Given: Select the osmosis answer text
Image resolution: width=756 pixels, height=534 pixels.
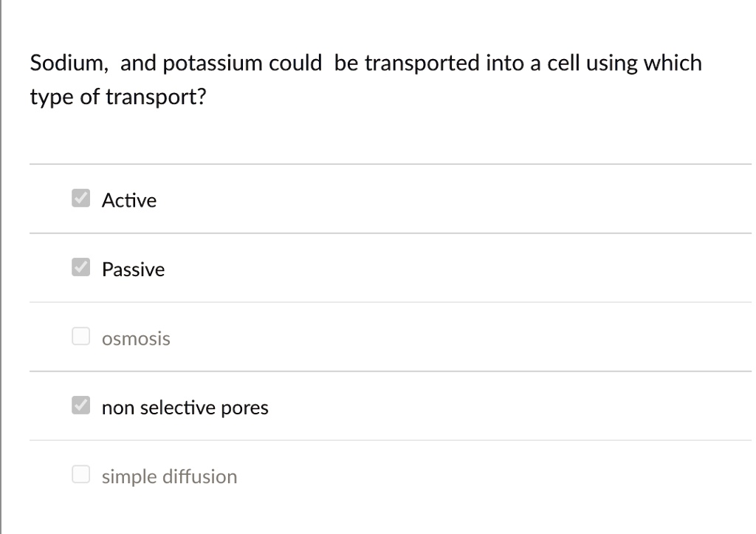Looking at the screenshot, I should pyautogui.click(x=136, y=338).
